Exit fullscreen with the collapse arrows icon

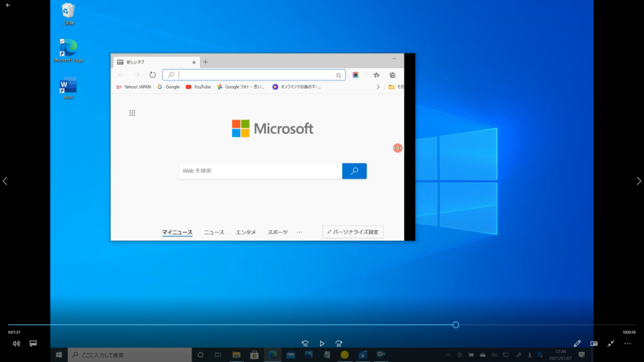pyautogui.click(x=611, y=344)
